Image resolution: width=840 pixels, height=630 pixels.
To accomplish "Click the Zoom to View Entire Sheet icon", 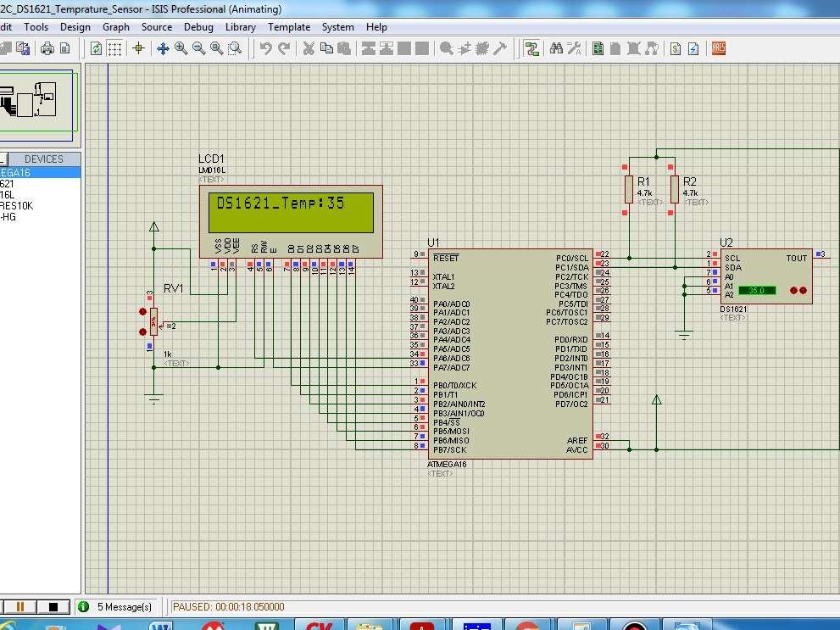I will [217, 48].
